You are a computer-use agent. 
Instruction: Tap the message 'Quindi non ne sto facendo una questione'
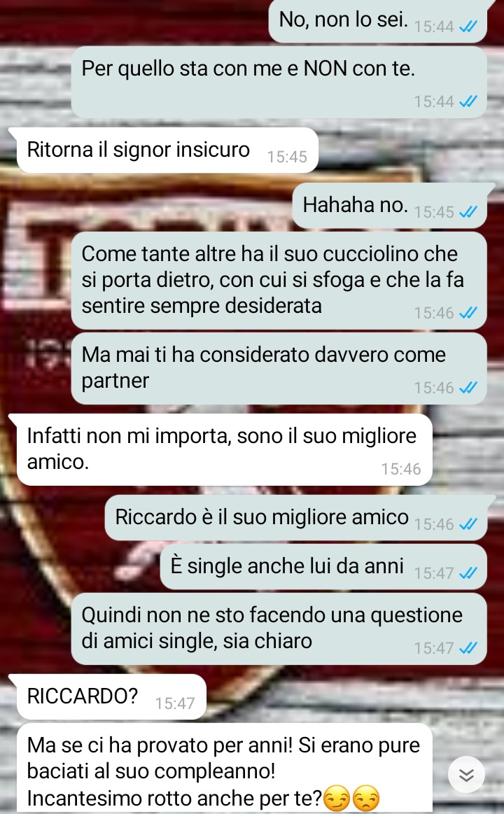(x=279, y=629)
